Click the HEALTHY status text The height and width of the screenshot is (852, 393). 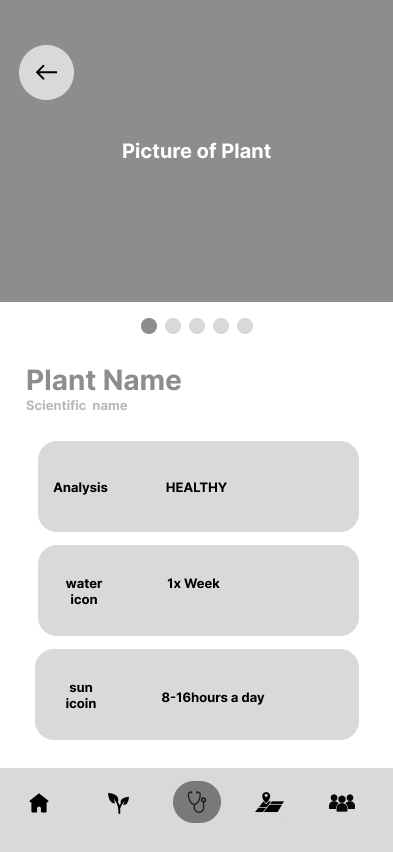pos(196,487)
